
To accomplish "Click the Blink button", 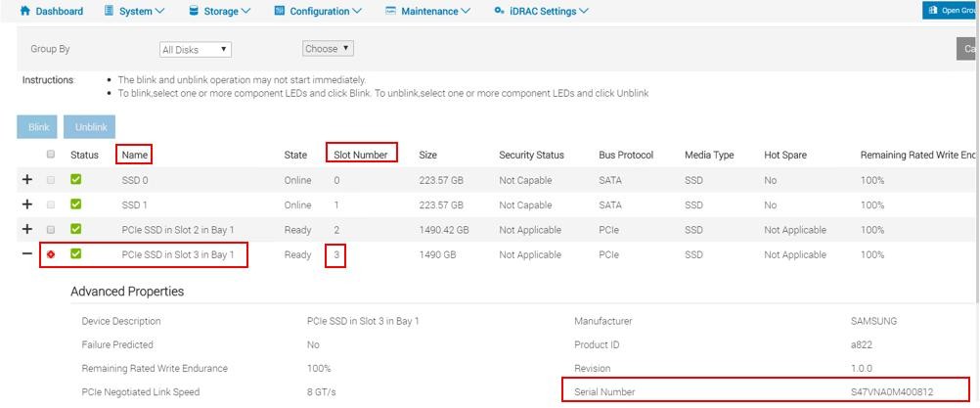I will click(38, 127).
